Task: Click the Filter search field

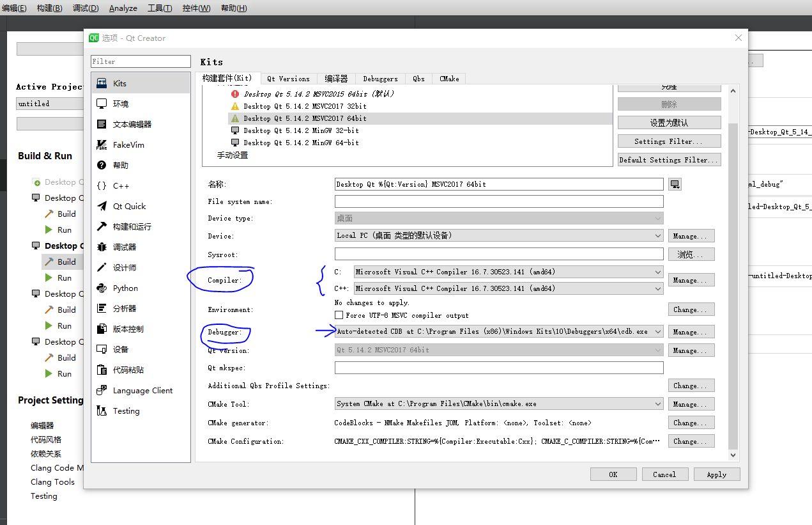Action: pos(141,61)
